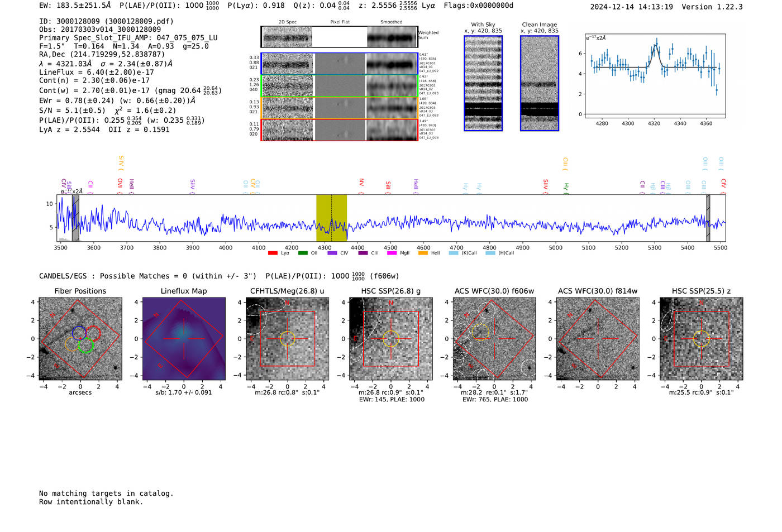This screenshot has width=782, height=532.
Task: Click the blue fiber circle in Fiber Positions
Action: [79, 333]
